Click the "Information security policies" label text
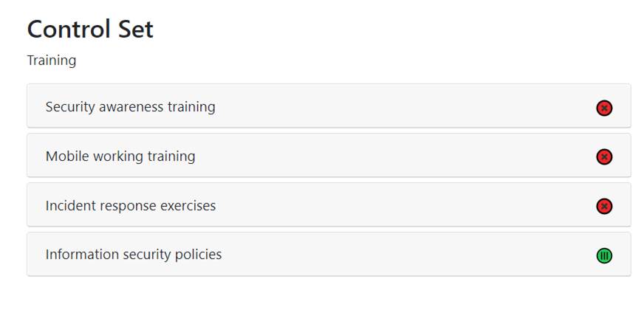Viewport: 644px width, 310px height. 134,255
